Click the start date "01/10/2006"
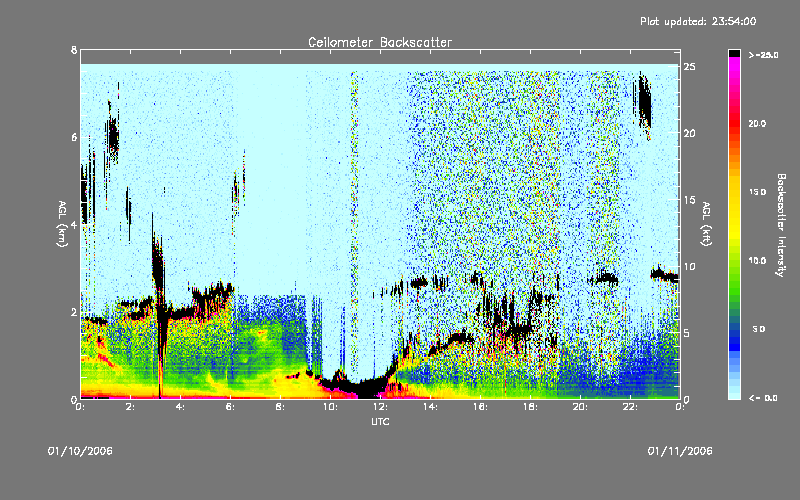This screenshot has height=500, width=800. [x=80, y=451]
